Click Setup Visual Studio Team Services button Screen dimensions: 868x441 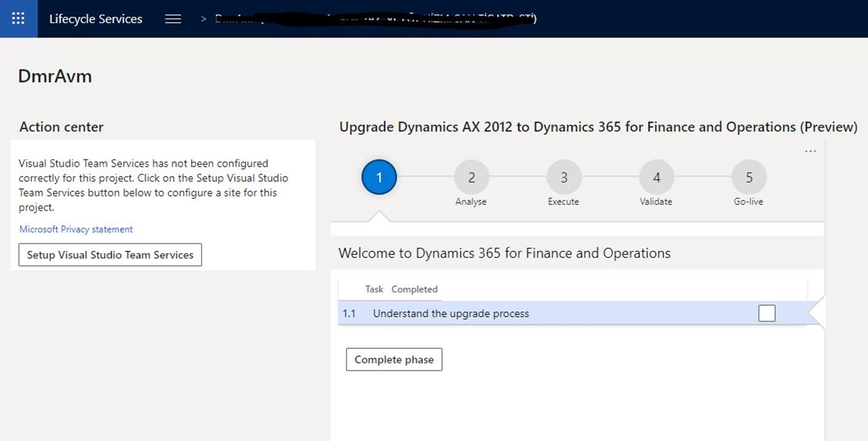point(110,255)
